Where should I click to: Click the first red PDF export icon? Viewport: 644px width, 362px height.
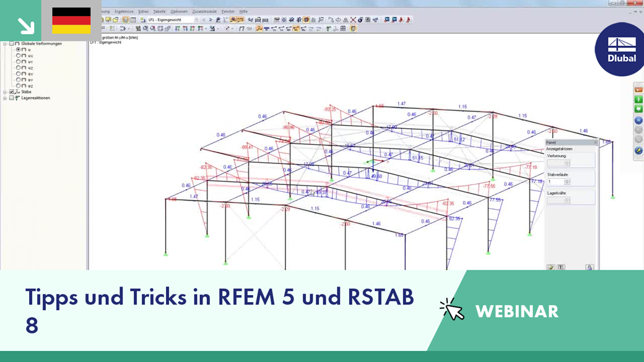[401, 20]
